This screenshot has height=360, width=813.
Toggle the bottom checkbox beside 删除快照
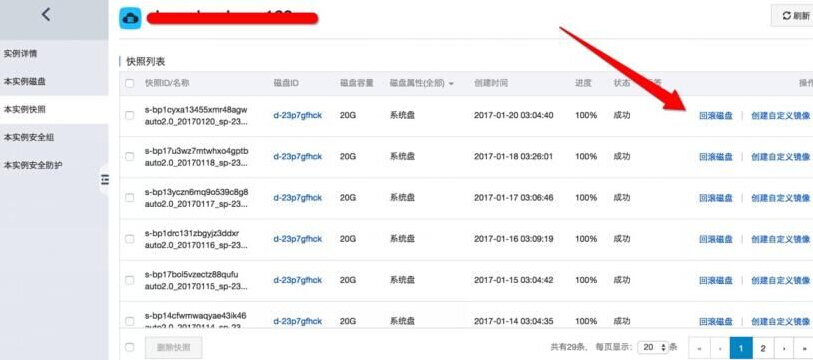[x=130, y=347]
